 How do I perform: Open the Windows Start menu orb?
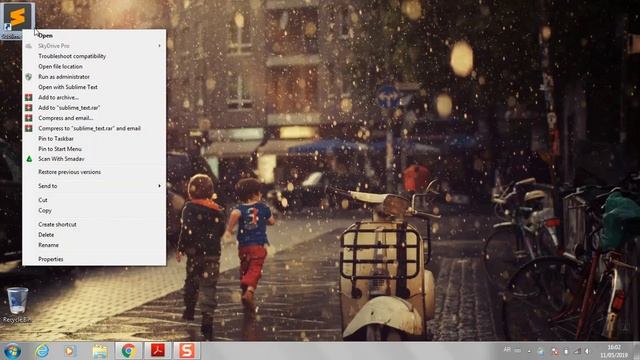[x=12, y=351]
